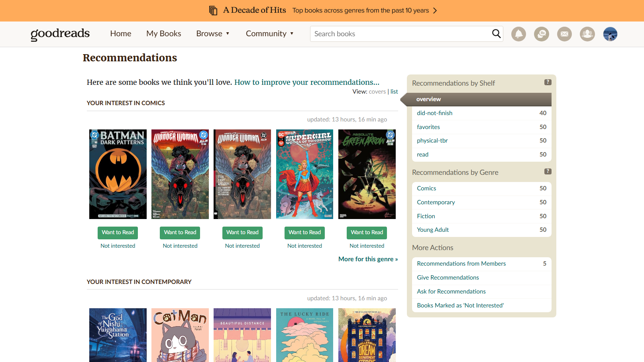Want to Read Wonder Woman The Last Amazon

[242, 233]
